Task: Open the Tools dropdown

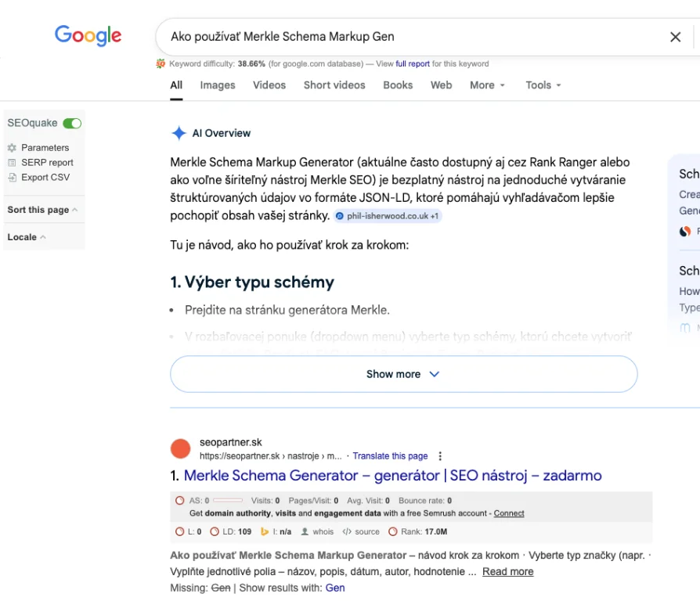Action: point(543,85)
